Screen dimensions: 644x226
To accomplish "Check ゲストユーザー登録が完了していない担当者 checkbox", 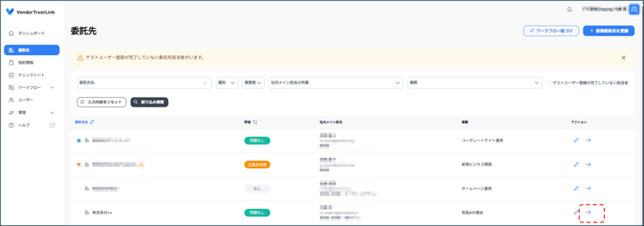I will pyautogui.click(x=549, y=83).
